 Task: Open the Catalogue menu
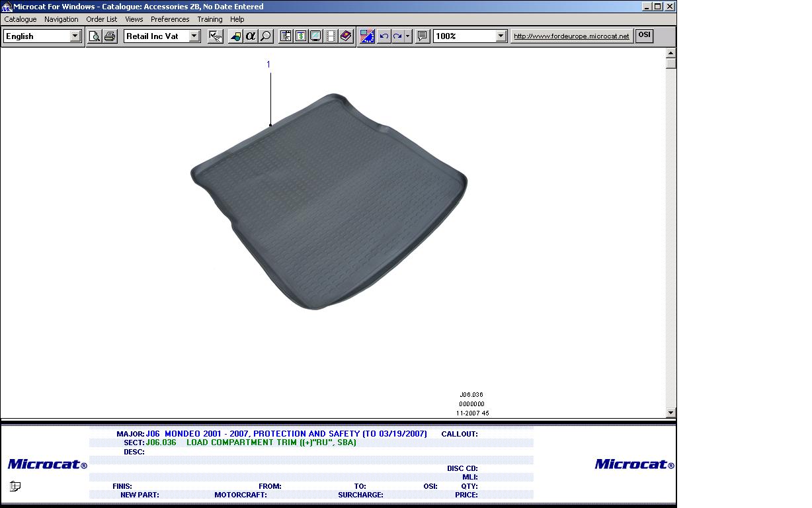point(20,19)
